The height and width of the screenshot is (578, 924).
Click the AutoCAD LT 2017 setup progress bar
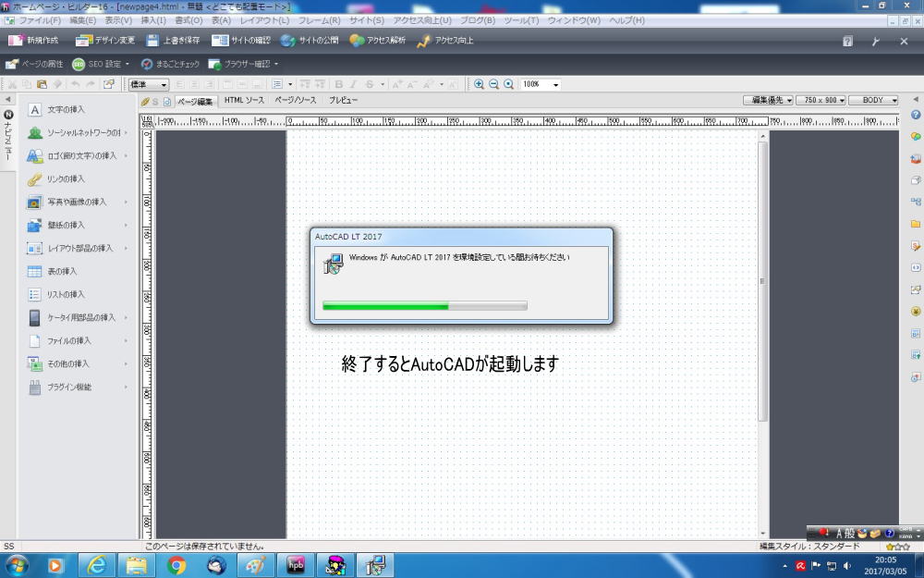click(425, 305)
